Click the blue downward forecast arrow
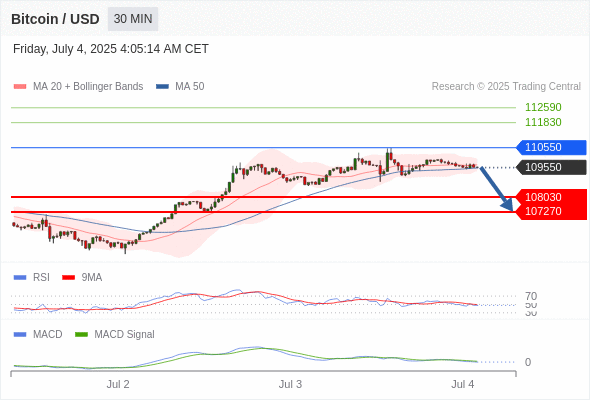The height and width of the screenshot is (400, 590). click(497, 189)
